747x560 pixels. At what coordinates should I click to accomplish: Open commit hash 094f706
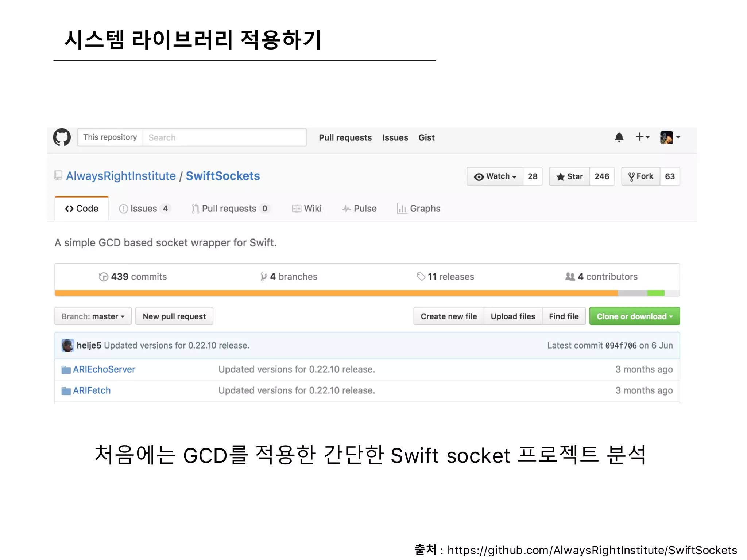pyautogui.click(x=621, y=346)
